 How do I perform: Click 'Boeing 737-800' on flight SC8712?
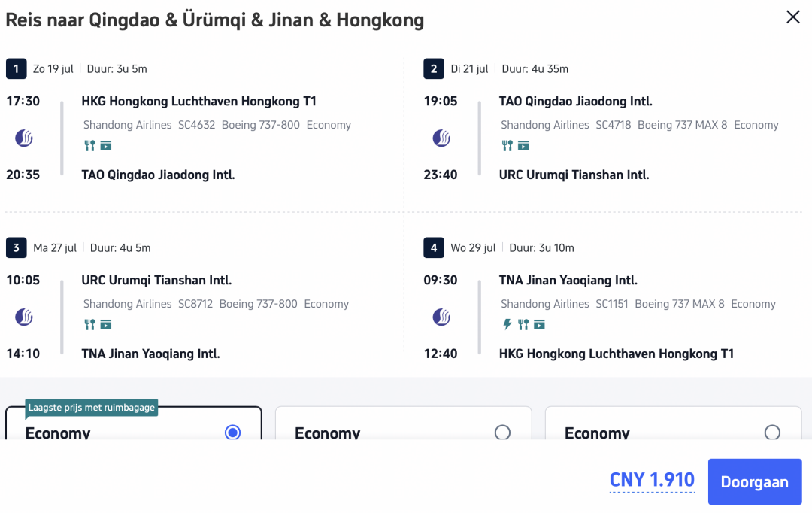(259, 304)
